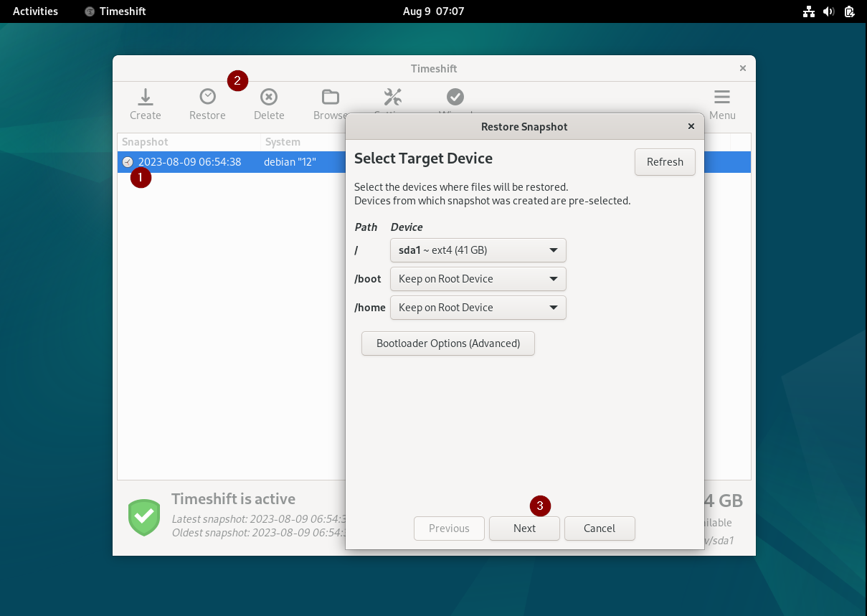Open the Timeshift hamburger Menu
The image size is (867, 616).
[x=722, y=104]
